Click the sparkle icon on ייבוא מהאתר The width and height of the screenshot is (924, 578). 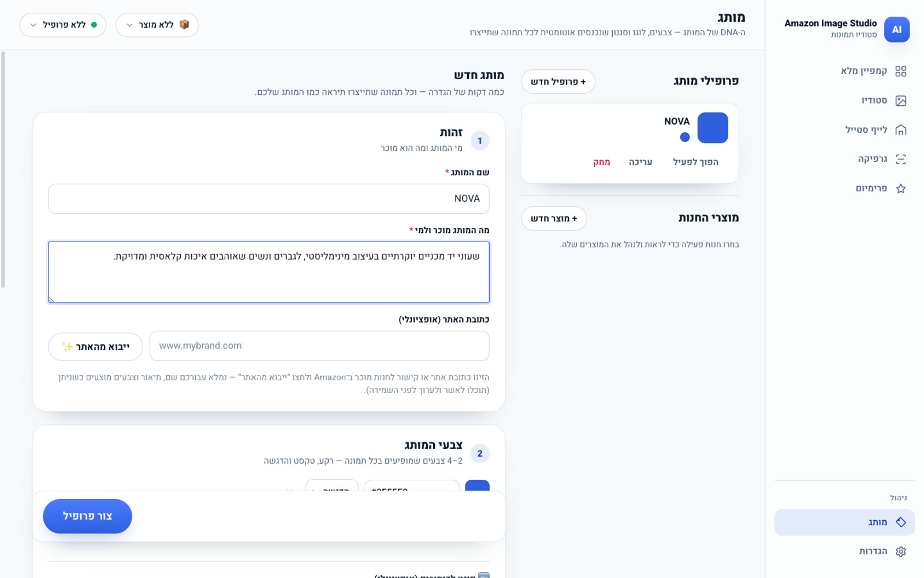[68, 347]
